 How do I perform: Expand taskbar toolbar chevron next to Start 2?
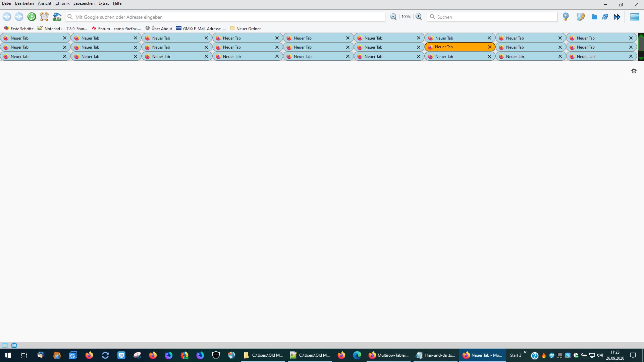[525, 352]
